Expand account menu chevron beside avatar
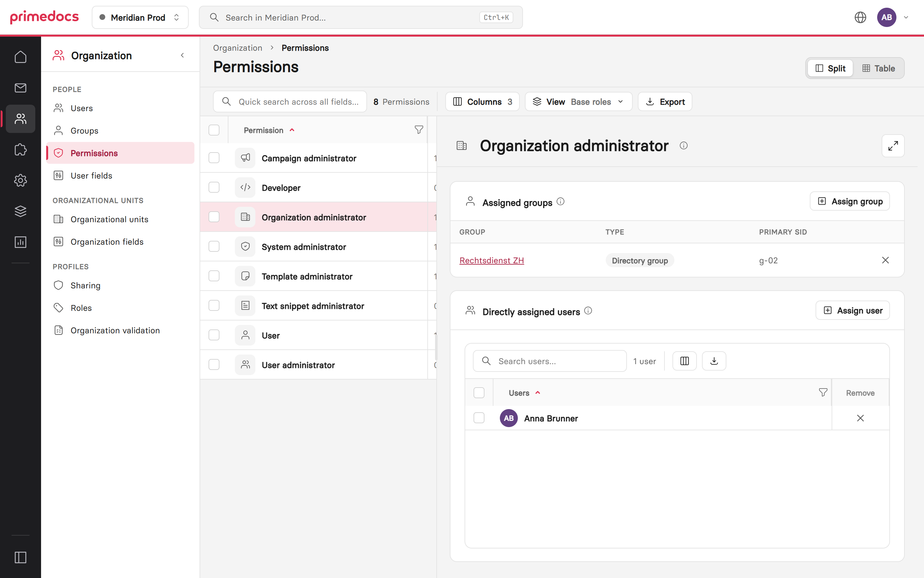The height and width of the screenshot is (578, 924). (x=906, y=18)
